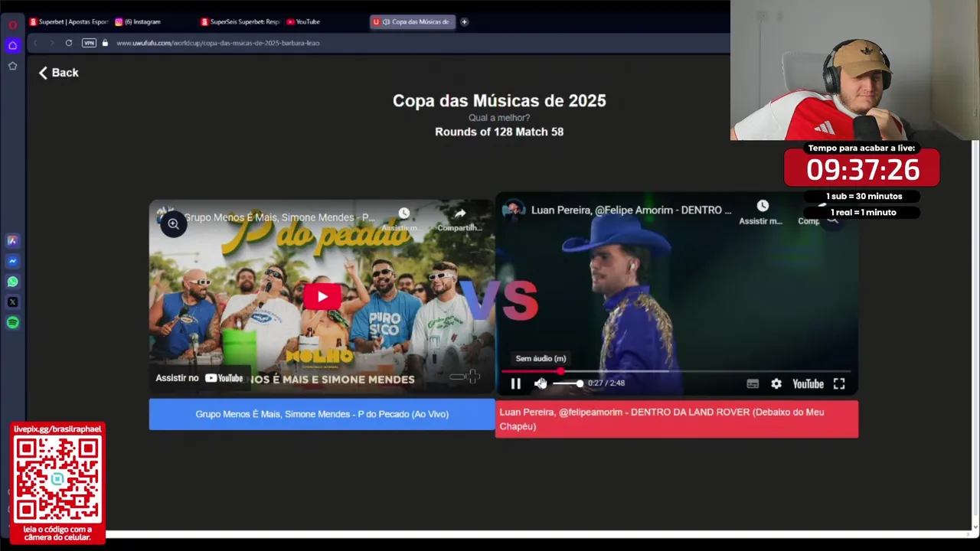Image resolution: width=980 pixels, height=551 pixels.
Task: Add P do Pecado video to Watch Later
Action: (x=403, y=219)
